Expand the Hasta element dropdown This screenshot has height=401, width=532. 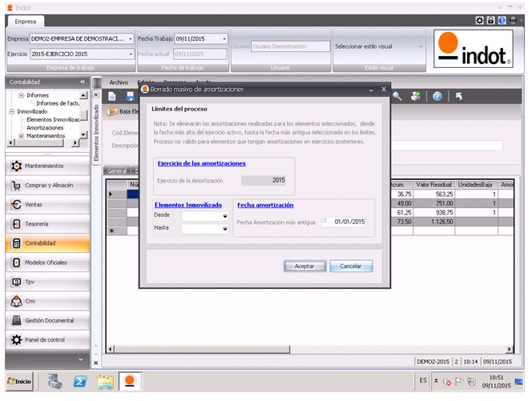pyautogui.click(x=225, y=229)
